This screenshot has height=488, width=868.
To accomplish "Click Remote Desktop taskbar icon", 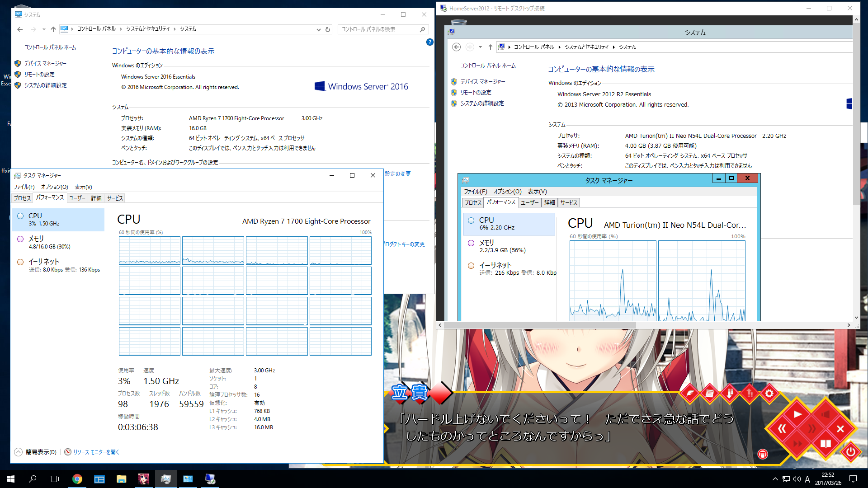I will (210, 479).
